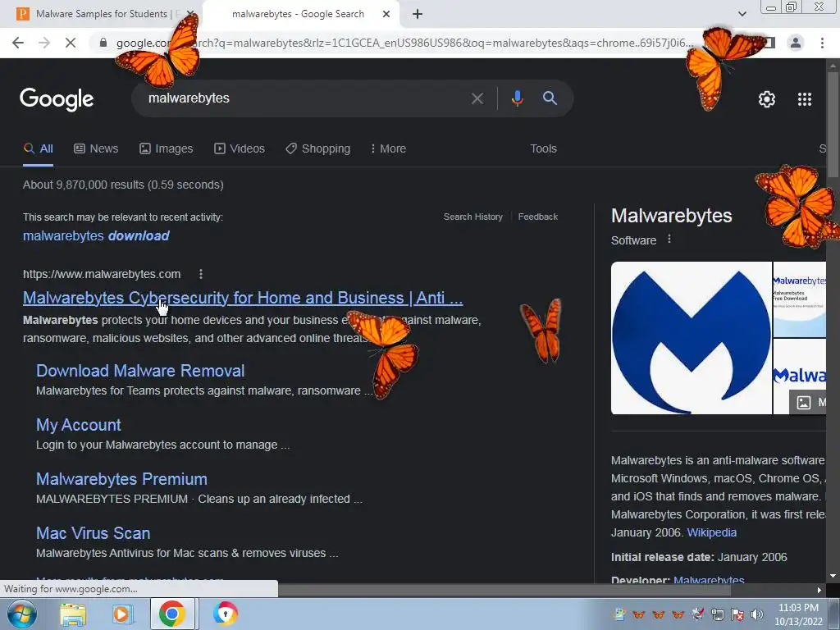The height and width of the screenshot is (630, 840).
Task: Open the Download Malware Removal sitelink
Action: pyautogui.click(x=140, y=371)
